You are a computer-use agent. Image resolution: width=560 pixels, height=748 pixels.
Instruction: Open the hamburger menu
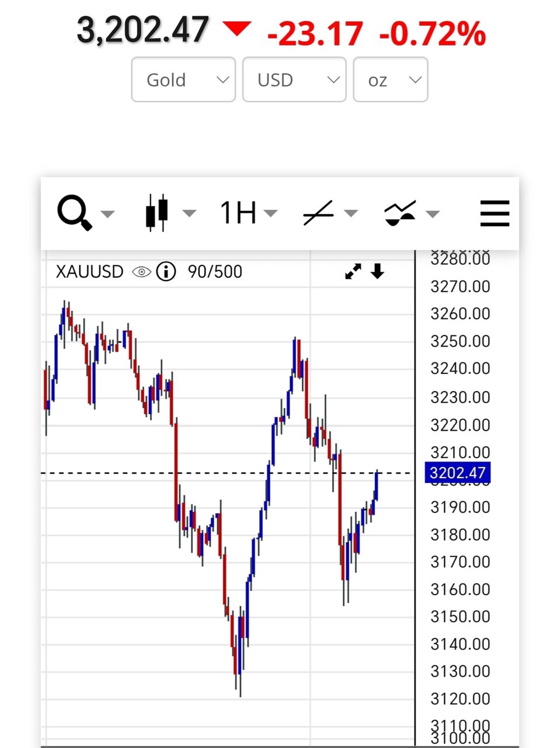pyautogui.click(x=494, y=213)
